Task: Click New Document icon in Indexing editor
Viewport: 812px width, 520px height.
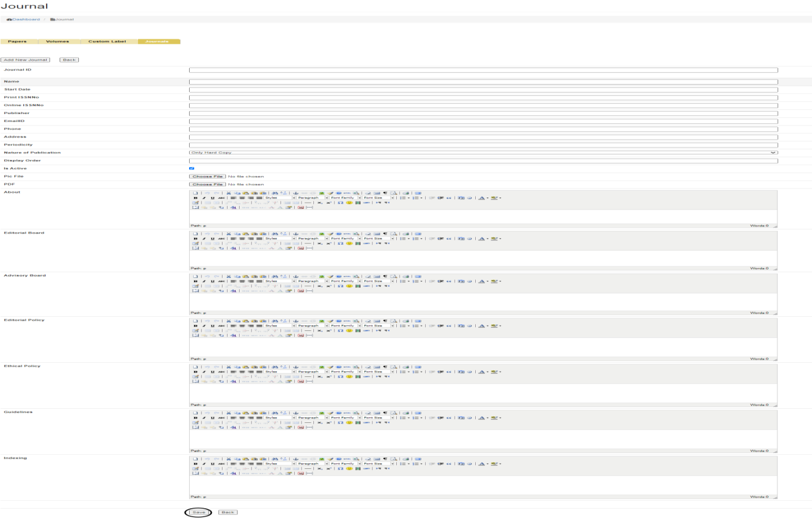Action: coord(195,459)
